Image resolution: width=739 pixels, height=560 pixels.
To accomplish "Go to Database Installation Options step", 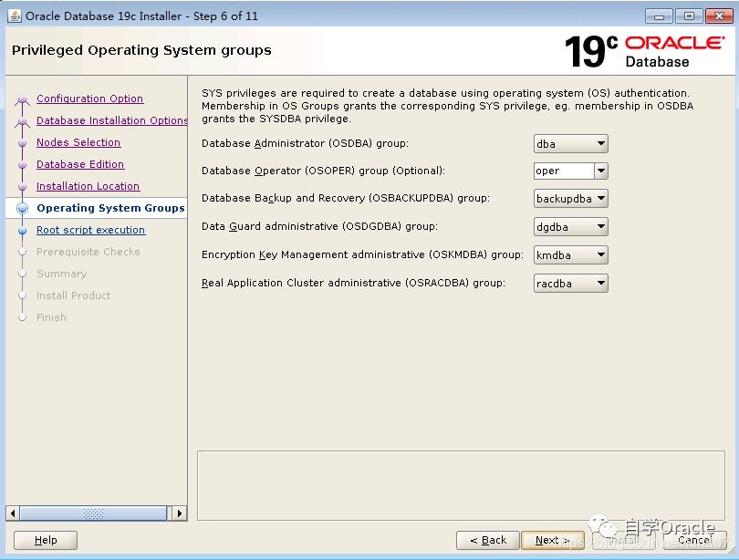I will [x=111, y=120].
